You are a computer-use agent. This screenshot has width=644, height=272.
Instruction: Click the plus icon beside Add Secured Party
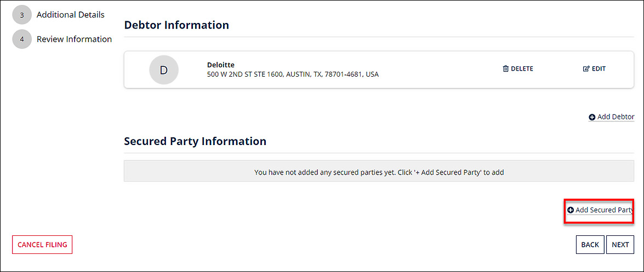click(570, 210)
